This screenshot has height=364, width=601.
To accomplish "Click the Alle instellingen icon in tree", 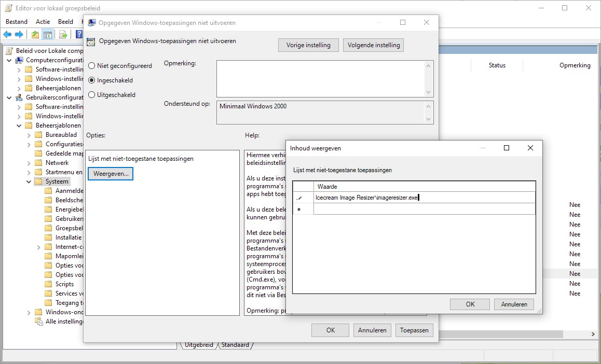I will click(39, 321).
